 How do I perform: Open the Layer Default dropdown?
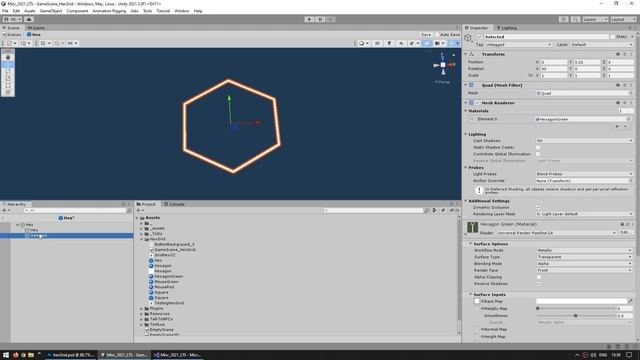click(x=602, y=44)
